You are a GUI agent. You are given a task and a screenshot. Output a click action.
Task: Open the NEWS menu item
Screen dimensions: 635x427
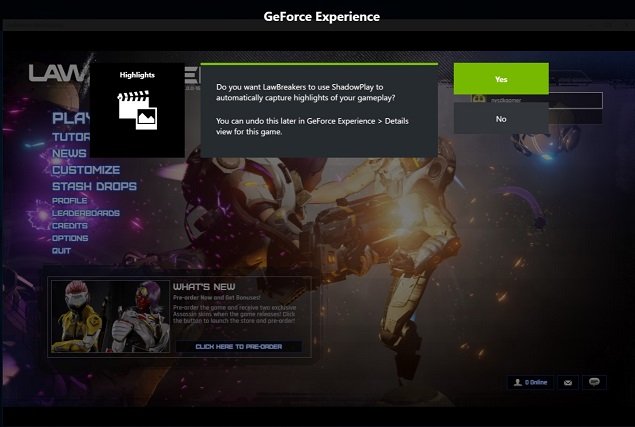[69, 154]
